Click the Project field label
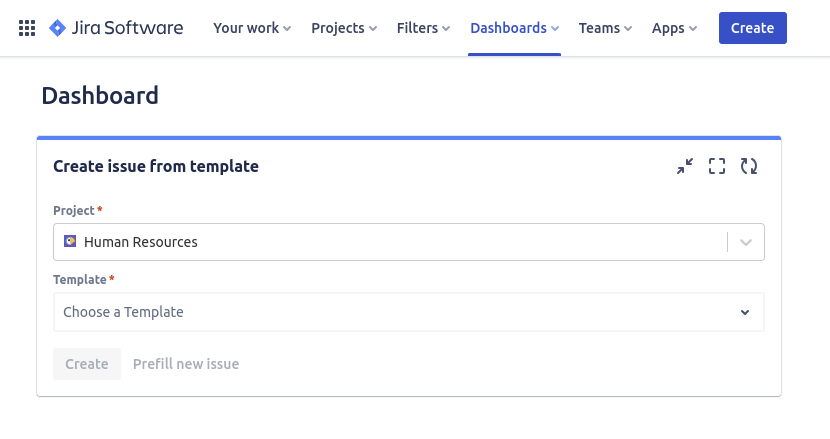This screenshot has width=830, height=439. pos(74,211)
